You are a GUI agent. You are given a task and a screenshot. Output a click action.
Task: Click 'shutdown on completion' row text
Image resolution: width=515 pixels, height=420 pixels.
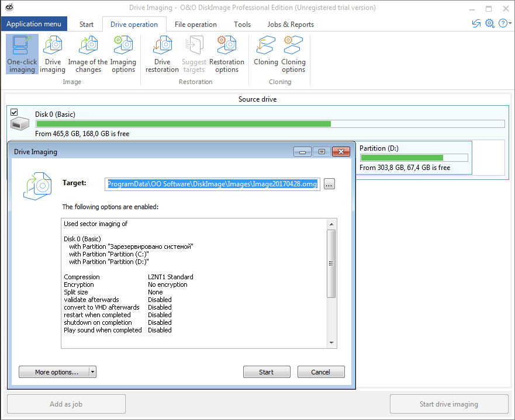98,322
